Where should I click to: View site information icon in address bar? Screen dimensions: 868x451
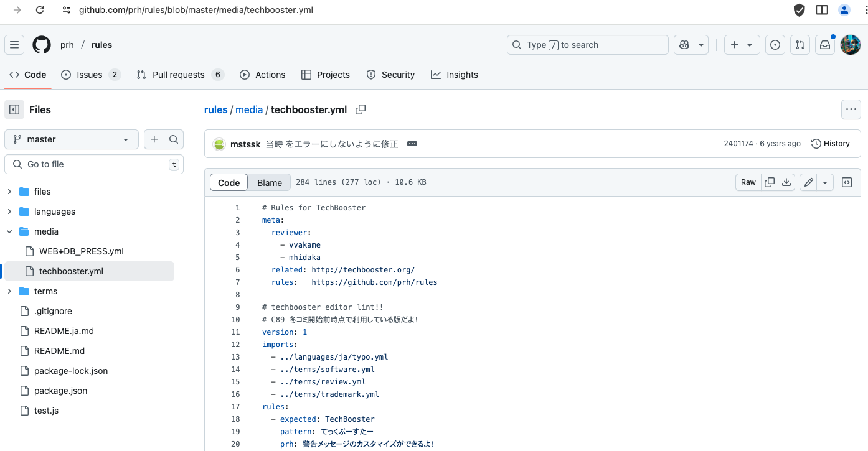[x=67, y=10]
